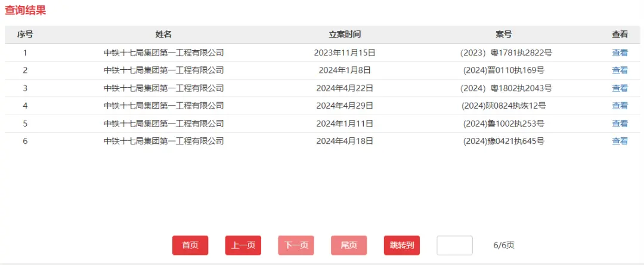Select case number (2023)粤1781执2822号
Viewport: 644px width, 265px height.
pyautogui.click(x=506, y=53)
